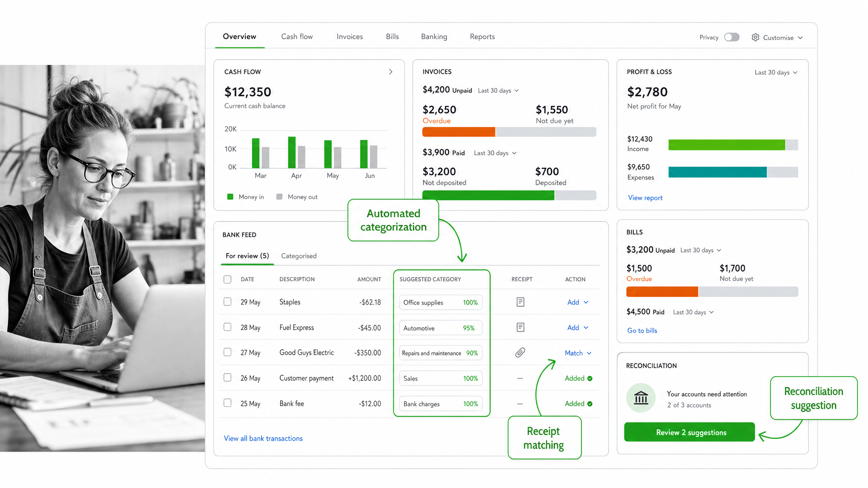Image resolution: width=868 pixels, height=488 pixels.
Task: Check the Fuel Express transaction checkbox
Action: [x=228, y=327]
